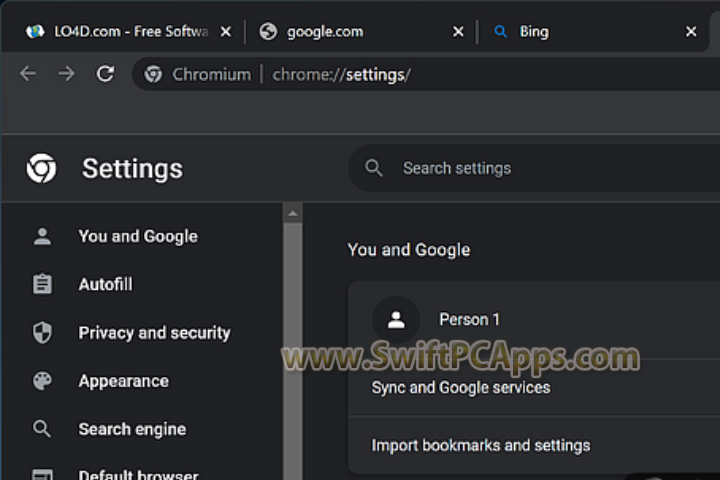Go forward using the forward arrow

67,73
